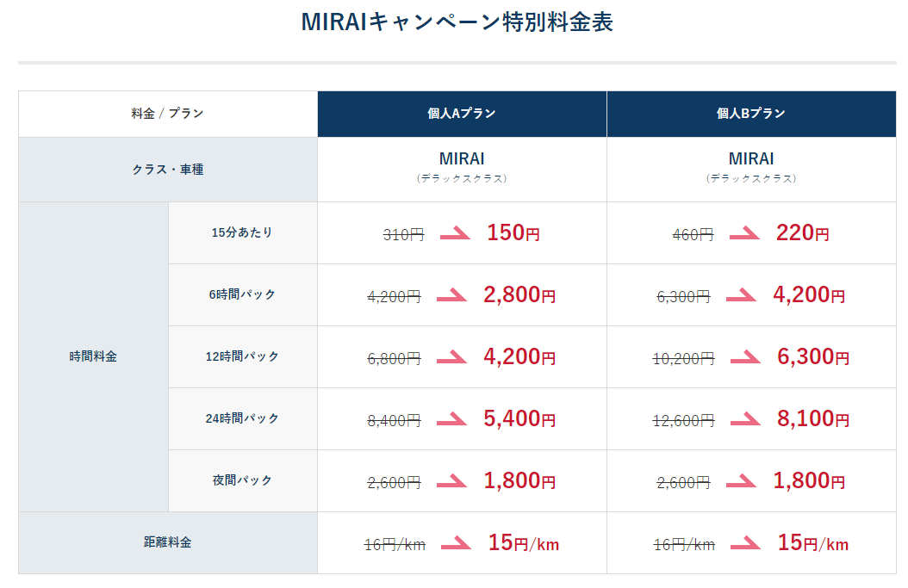908x588 pixels.
Task: Click MIRAI under 個人Bプラン
Action: coord(751,158)
